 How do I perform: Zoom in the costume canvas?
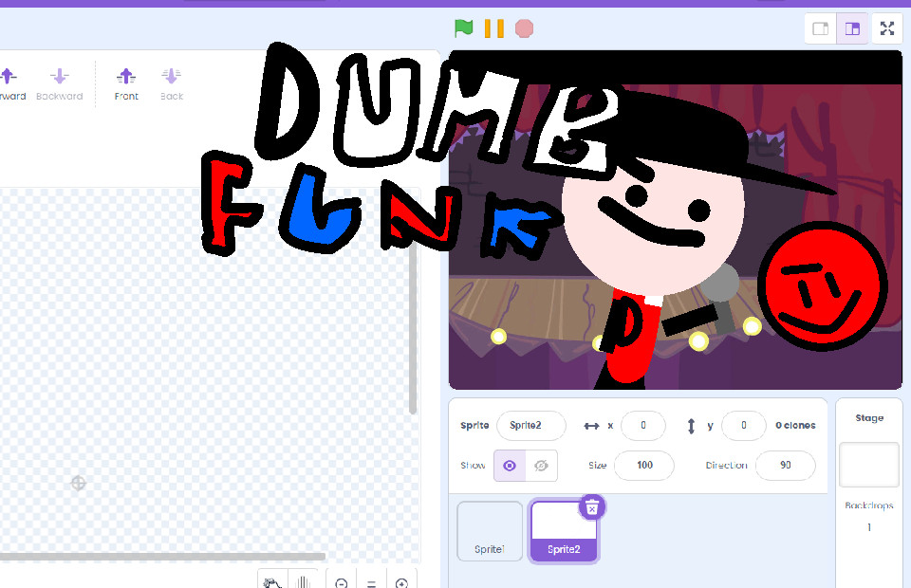(401, 582)
